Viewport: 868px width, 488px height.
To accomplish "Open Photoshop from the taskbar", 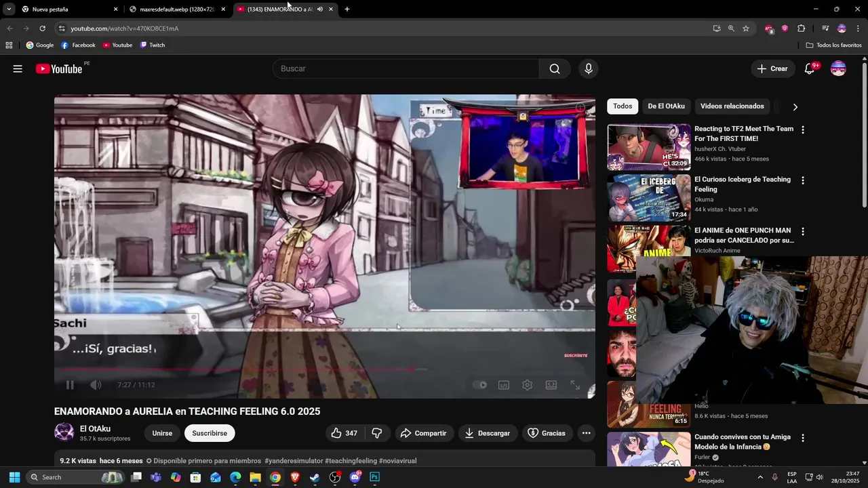I will (374, 477).
